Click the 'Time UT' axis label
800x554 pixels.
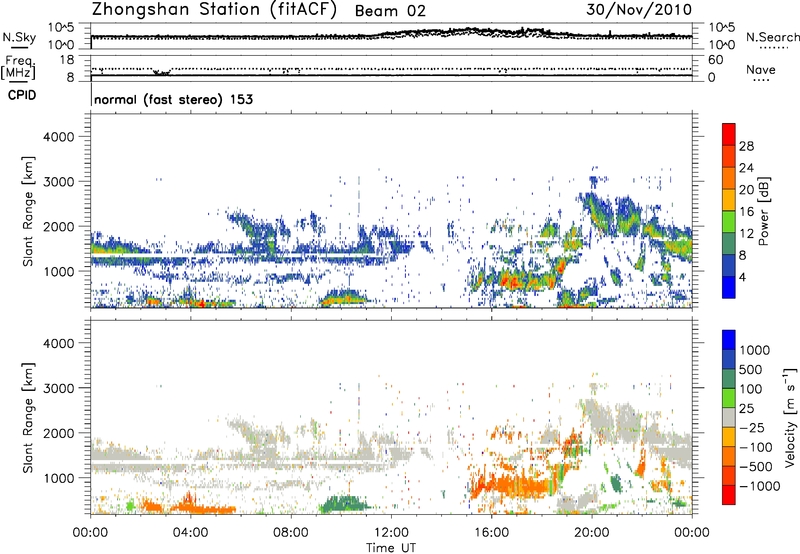[391, 548]
